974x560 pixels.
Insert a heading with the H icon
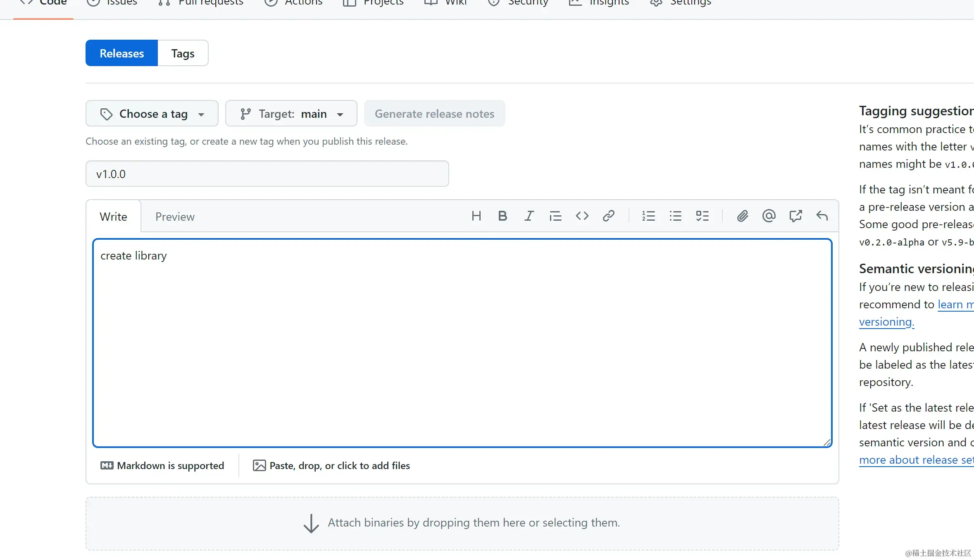[x=476, y=216]
